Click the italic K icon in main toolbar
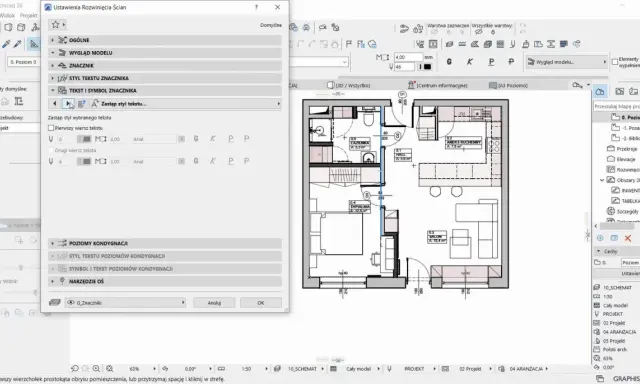Viewport: 640px width, 384px height. [470, 62]
